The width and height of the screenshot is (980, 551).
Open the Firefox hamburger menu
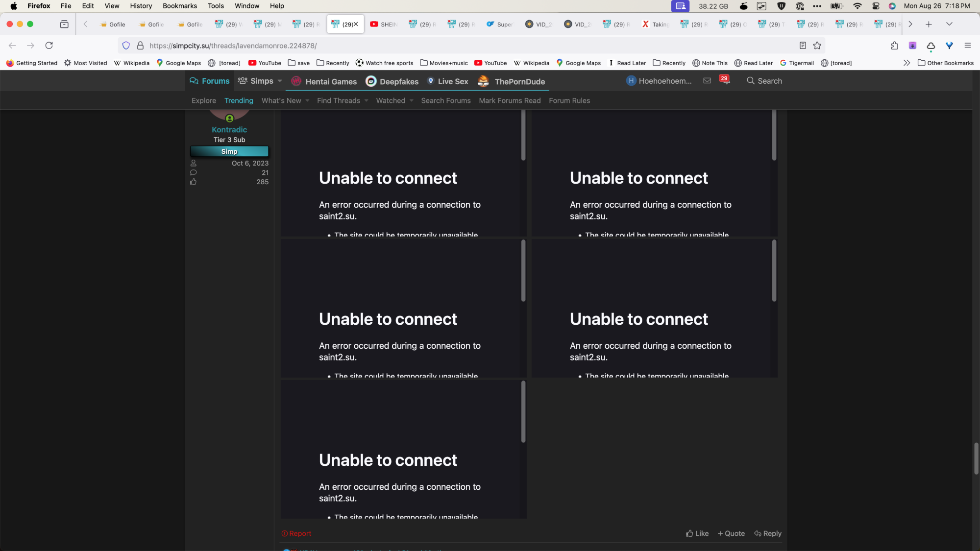967,46
